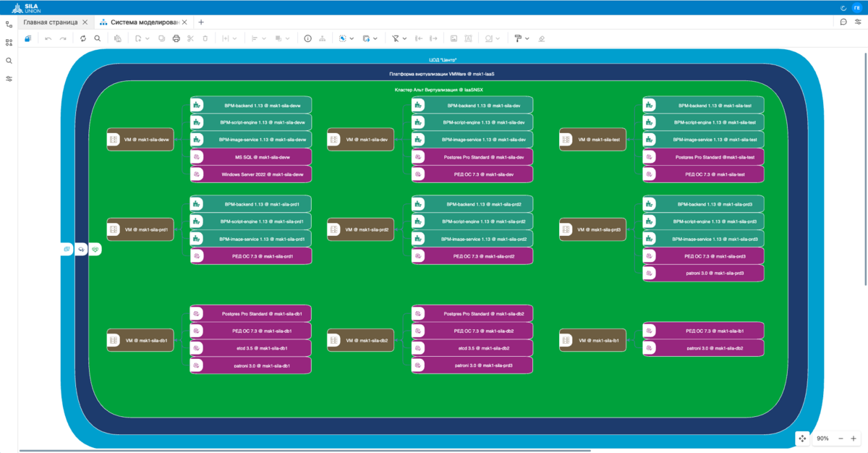Open the model tree sidebar icon
868x453 pixels.
(9, 24)
